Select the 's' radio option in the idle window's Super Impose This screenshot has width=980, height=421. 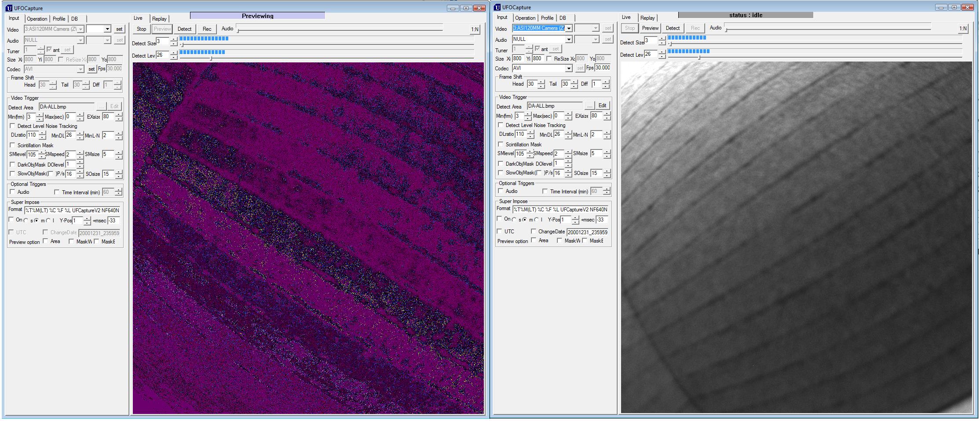[514, 219]
